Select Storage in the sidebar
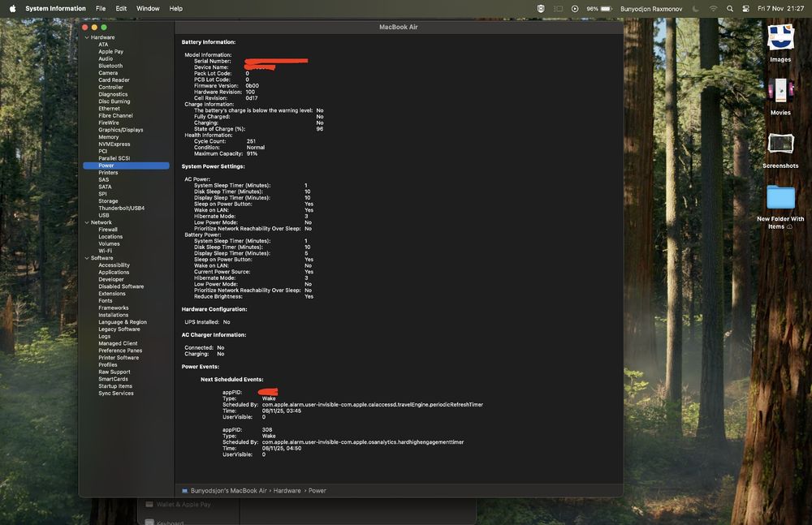The width and height of the screenshot is (812, 525). pyautogui.click(x=108, y=201)
